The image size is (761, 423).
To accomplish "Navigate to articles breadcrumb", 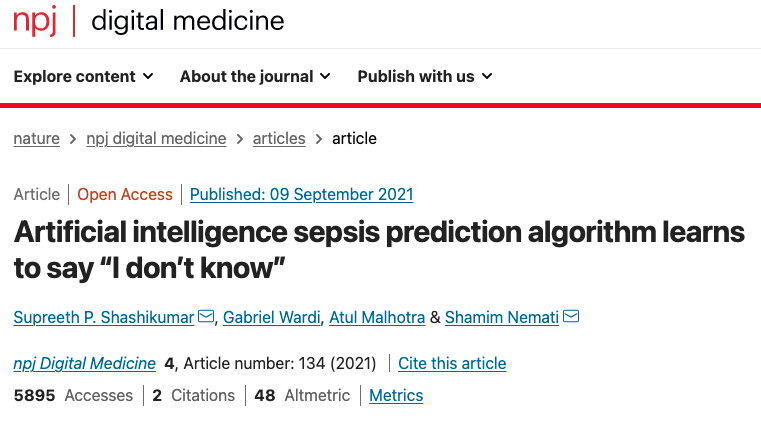I will click(279, 138).
